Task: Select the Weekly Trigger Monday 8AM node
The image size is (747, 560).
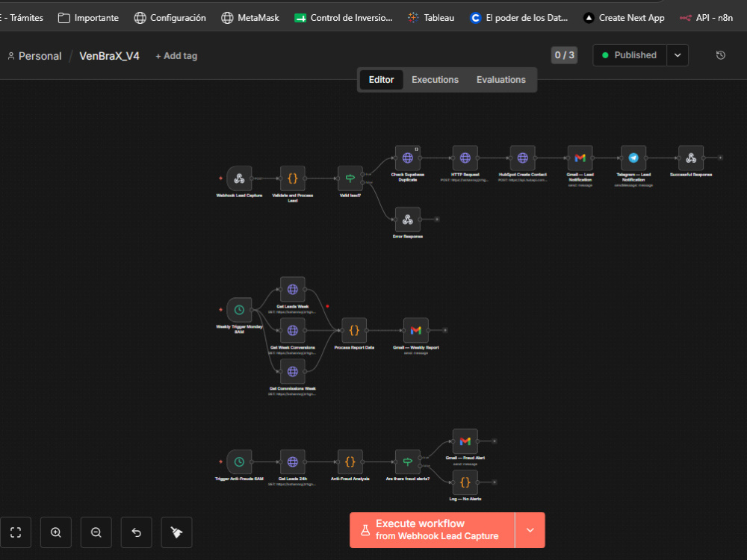Action: point(239,310)
